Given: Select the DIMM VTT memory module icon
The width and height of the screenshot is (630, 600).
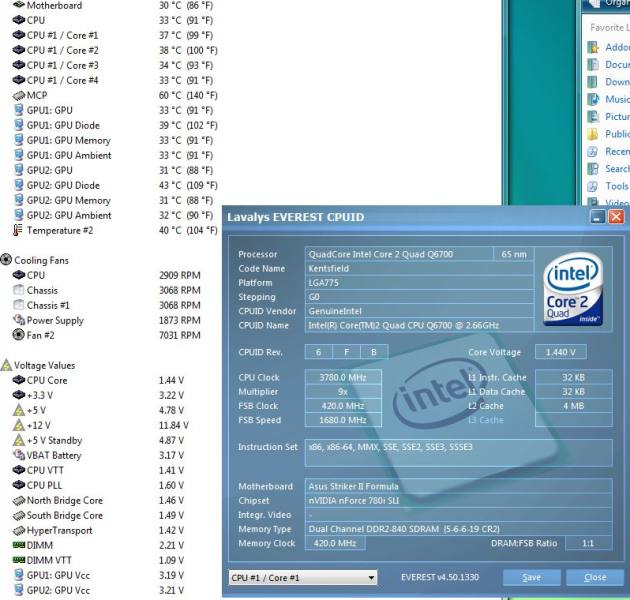Looking at the screenshot, I should (18, 560).
